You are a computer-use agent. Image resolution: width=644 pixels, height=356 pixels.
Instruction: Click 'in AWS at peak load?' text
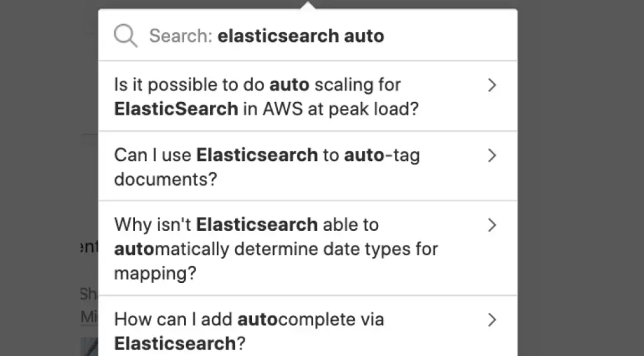(331, 109)
